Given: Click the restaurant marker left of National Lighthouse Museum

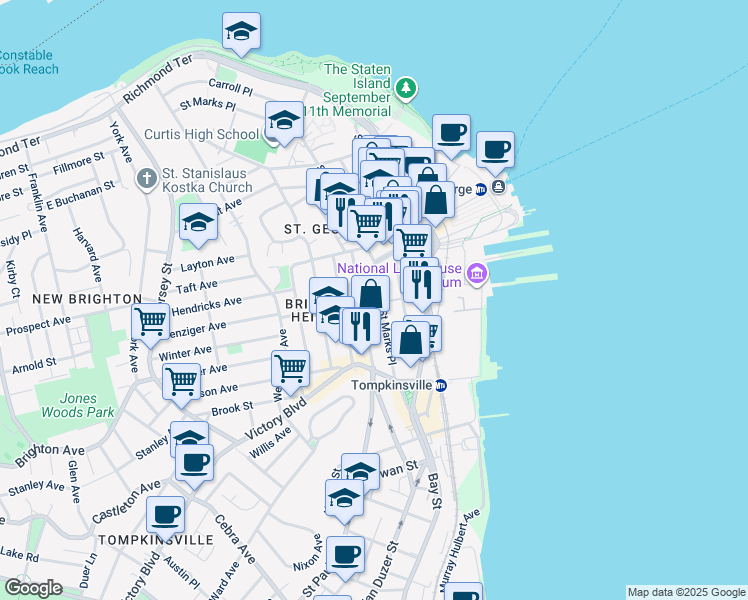Looking at the screenshot, I should [422, 286].
